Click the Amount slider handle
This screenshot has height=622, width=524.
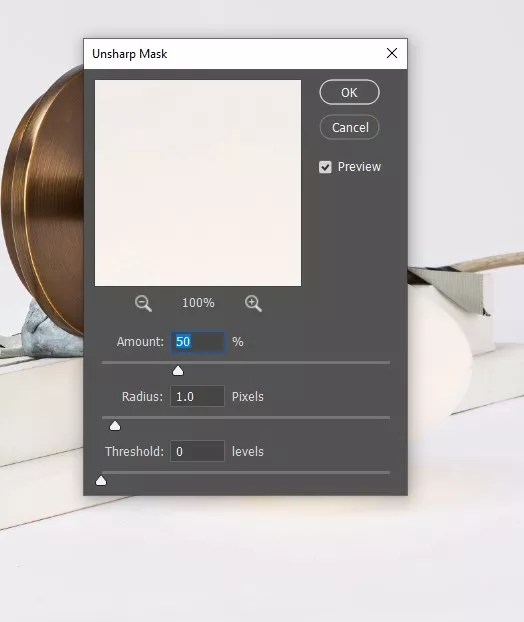(178, 371)
